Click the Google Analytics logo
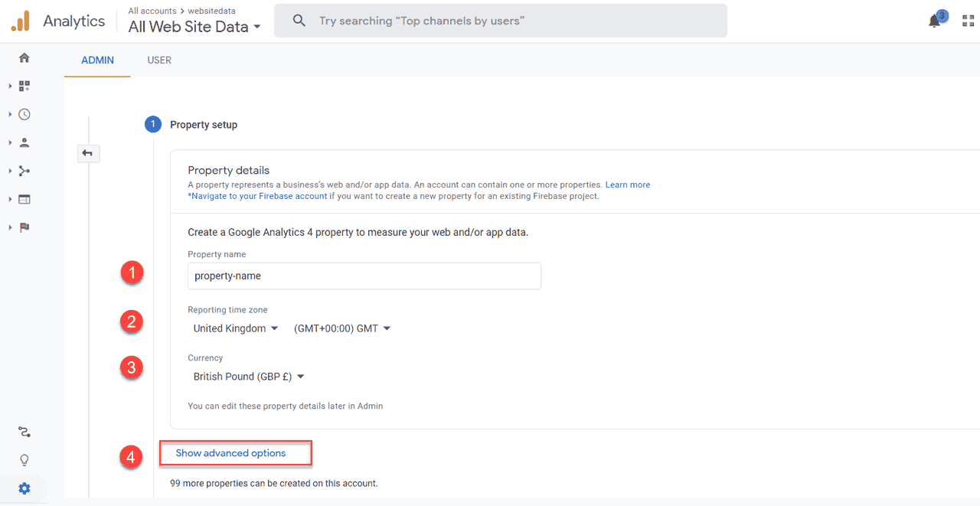Image resolution: width=980 pixels, height=506 pixels. click(x=21, y=21)
